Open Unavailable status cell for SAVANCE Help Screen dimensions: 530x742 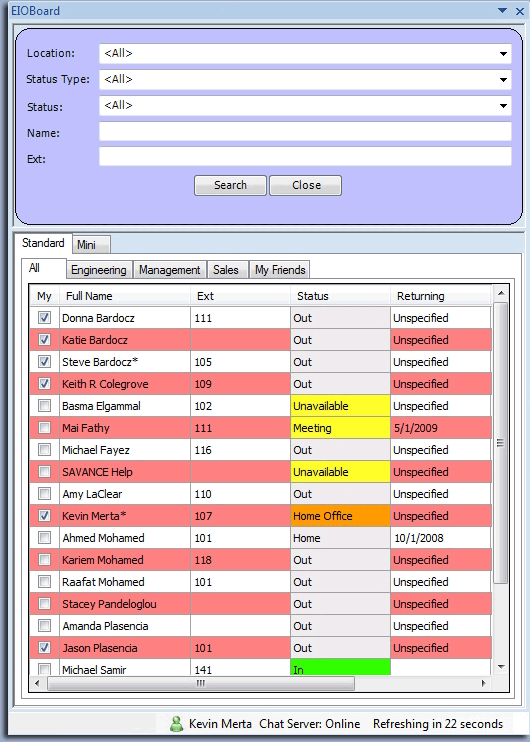pos(340,472)
